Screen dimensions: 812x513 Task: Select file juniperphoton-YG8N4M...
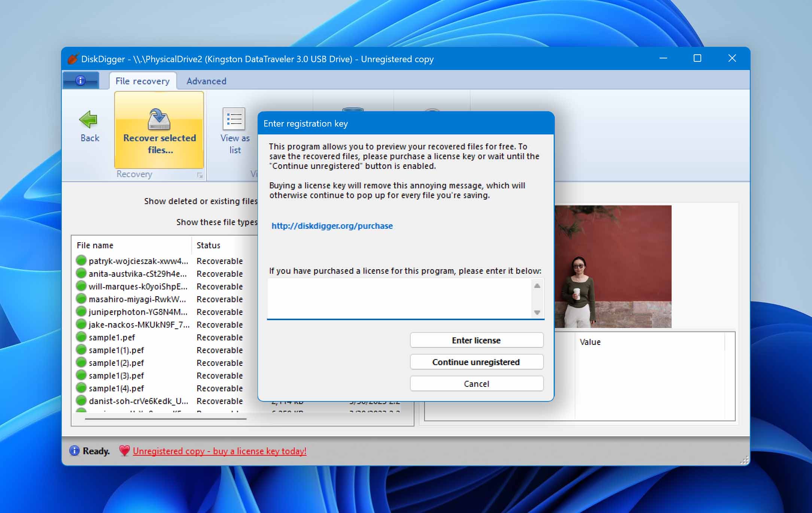tap(138, 312)
